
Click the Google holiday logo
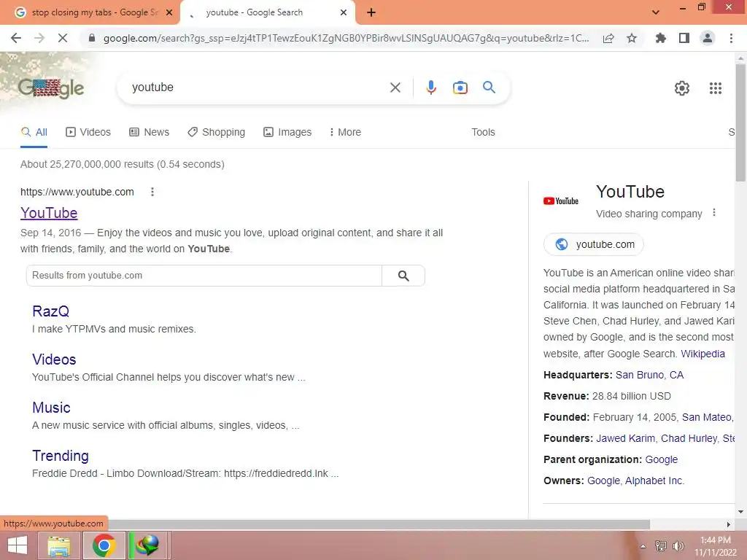click(x=51, y=88)
